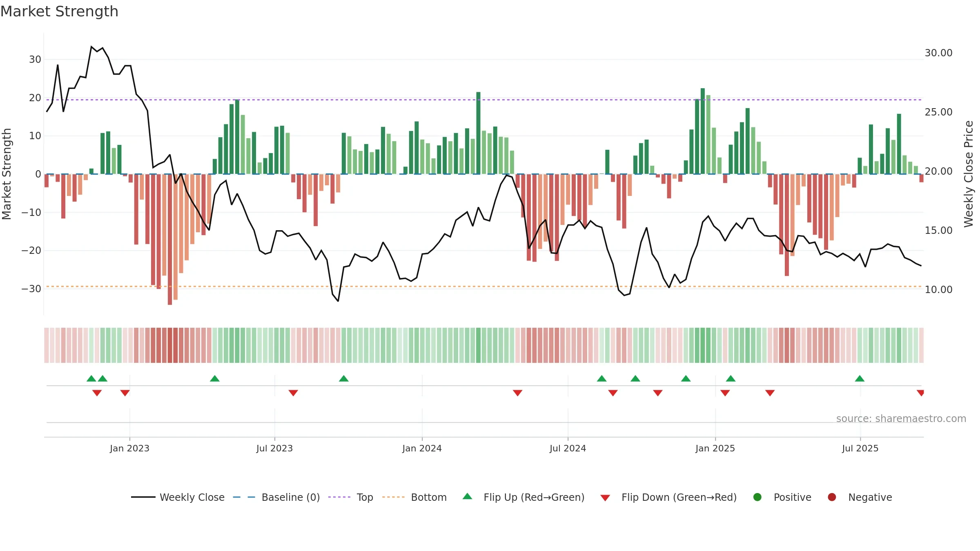Click the blue dashed Baseline sample in legend
Viewport: 980px width, 551px height.
(244, 497)
